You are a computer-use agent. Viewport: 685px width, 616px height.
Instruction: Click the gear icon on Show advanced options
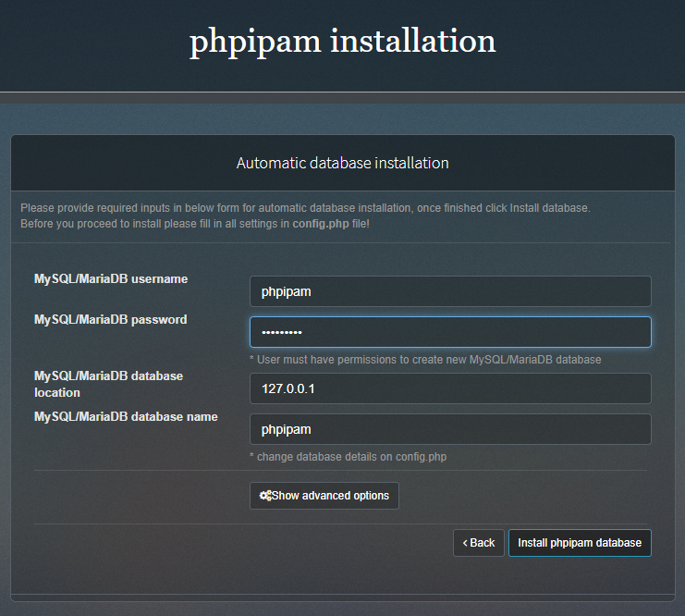coord(265,496)
